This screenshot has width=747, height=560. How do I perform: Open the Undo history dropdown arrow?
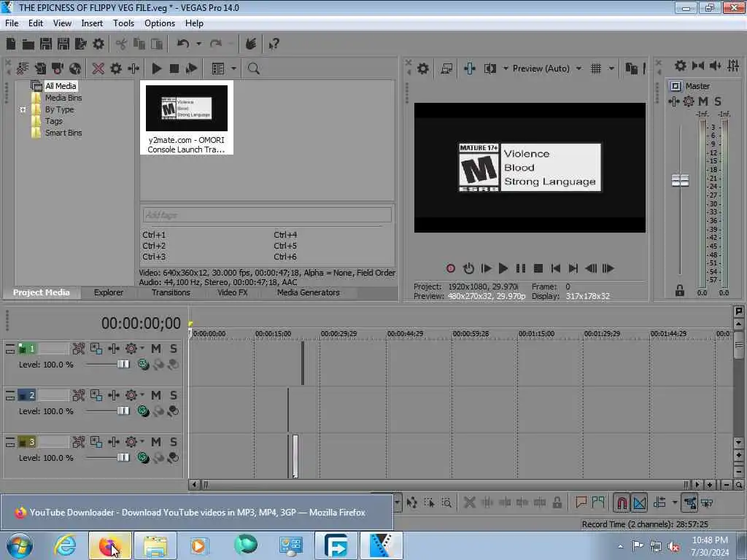tap(198, 44)
